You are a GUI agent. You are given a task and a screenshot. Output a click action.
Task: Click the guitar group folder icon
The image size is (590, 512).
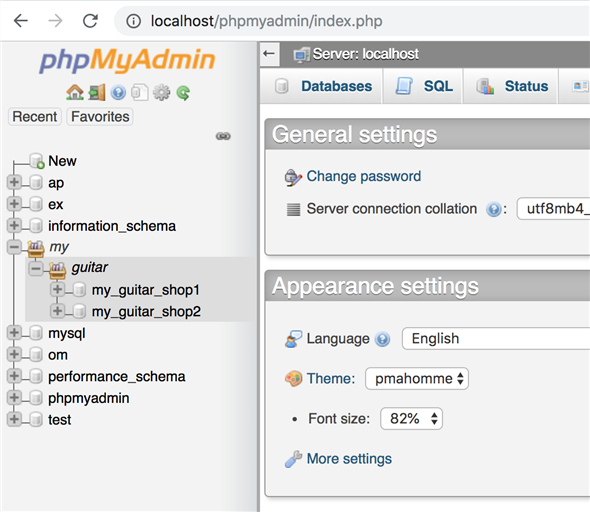coord(58,270)
